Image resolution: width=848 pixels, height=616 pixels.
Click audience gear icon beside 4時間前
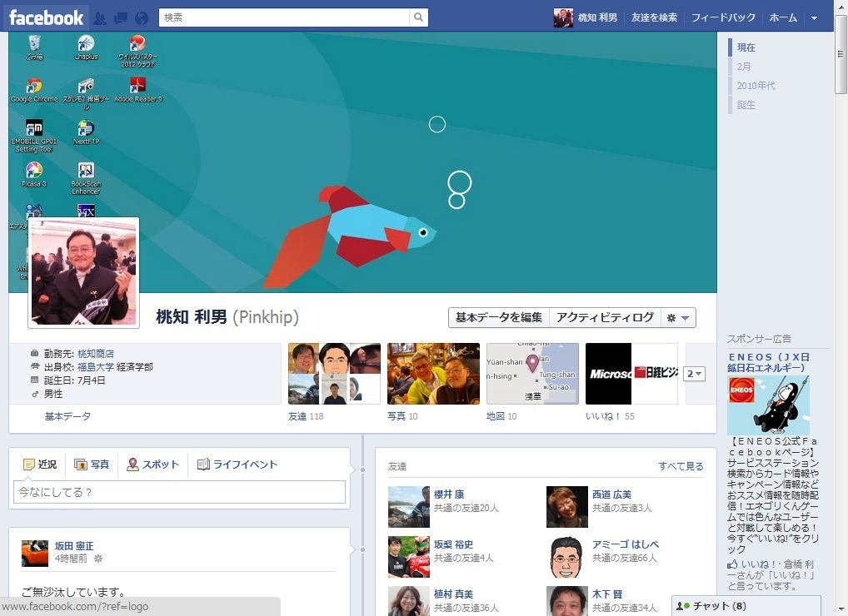pyautogui.click(x=98, y=559)
